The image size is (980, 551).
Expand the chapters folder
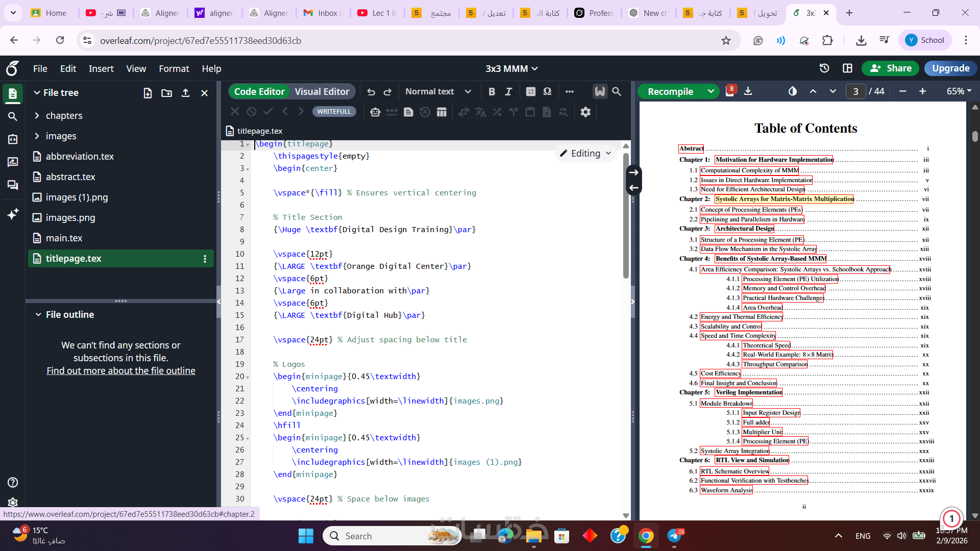pyautogui.click(x=37, y=116)
